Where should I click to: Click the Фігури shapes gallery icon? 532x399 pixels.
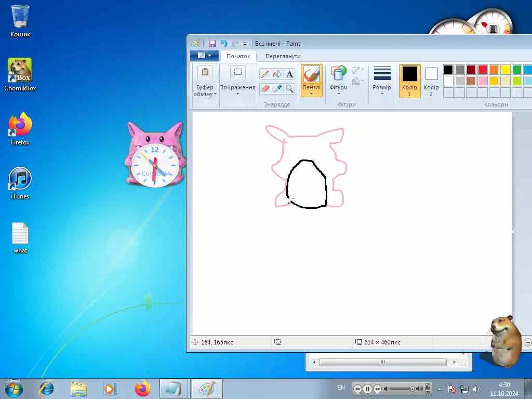tap(338, 73)
